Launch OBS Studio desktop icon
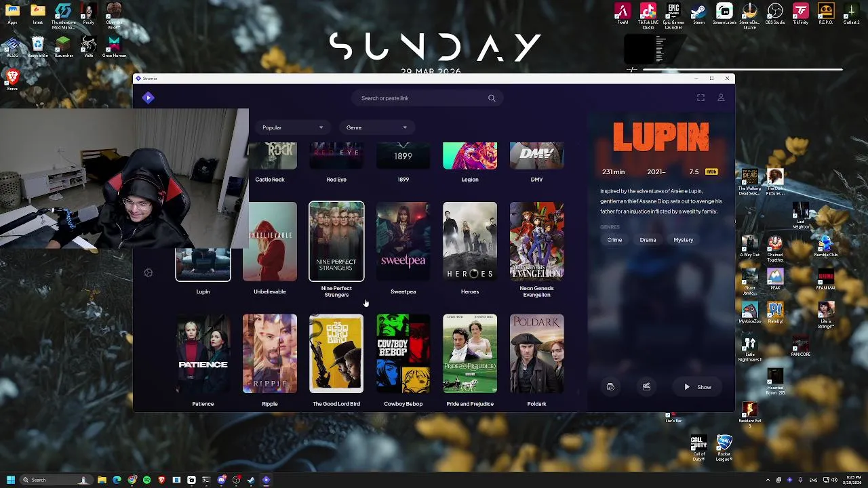 [x=775, y=14]
